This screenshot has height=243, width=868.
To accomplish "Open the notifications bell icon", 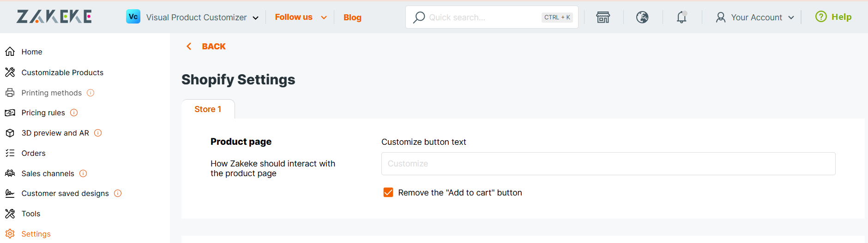I will click(681, 17).
